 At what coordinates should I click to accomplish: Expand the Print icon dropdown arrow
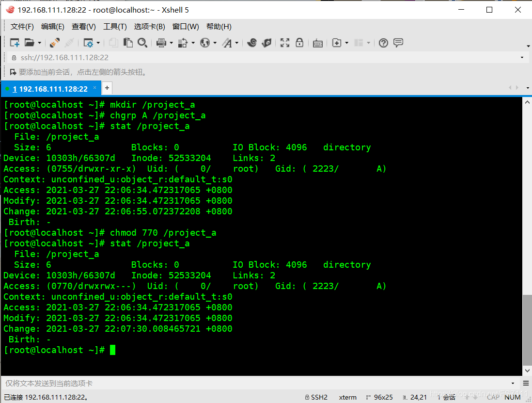(x=171, y=43)
